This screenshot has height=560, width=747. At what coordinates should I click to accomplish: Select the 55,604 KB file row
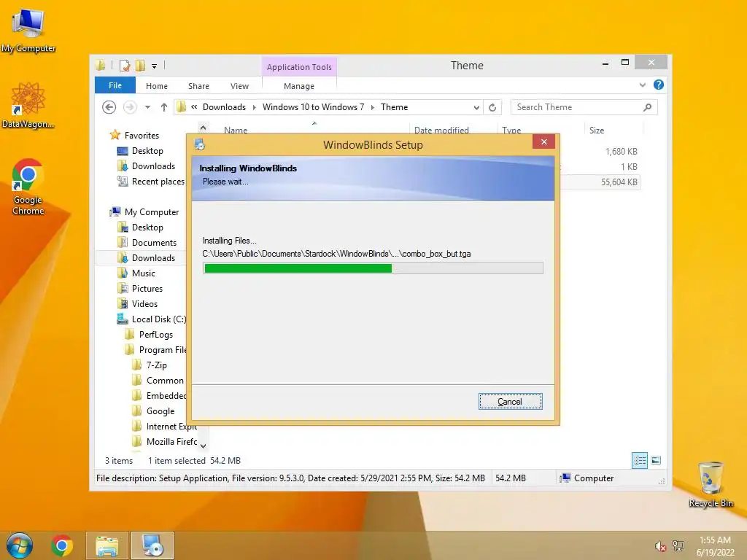tap(600, 182)
